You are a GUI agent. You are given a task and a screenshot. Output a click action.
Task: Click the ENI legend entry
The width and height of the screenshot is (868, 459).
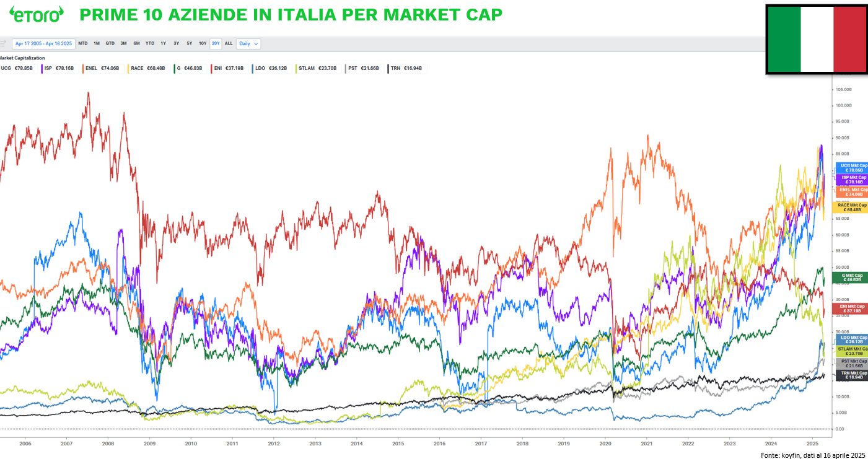coord(229,68)
